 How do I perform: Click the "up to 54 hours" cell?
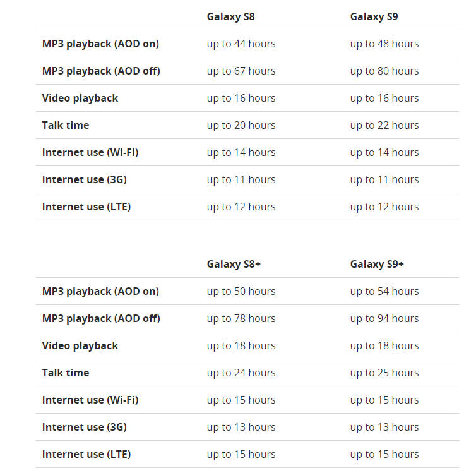[x=384, y=291]
